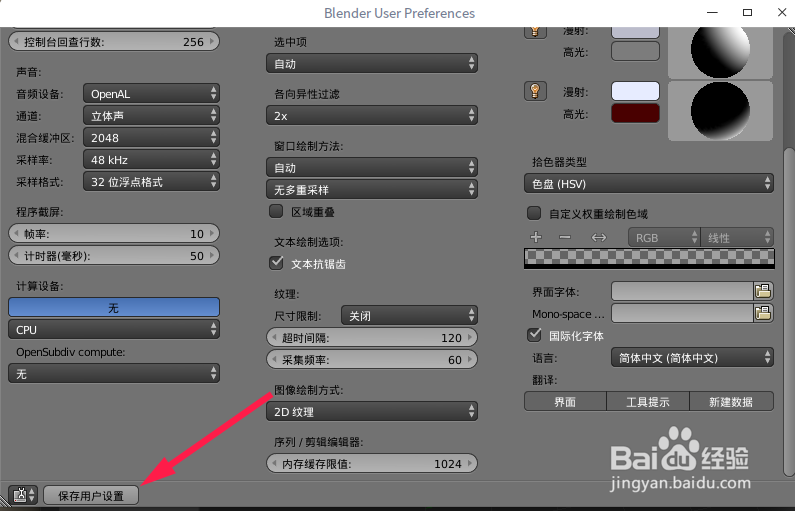795x511 pixels.
Task: Increase 帧率 with right arrow
Action: tap(212, 234)
